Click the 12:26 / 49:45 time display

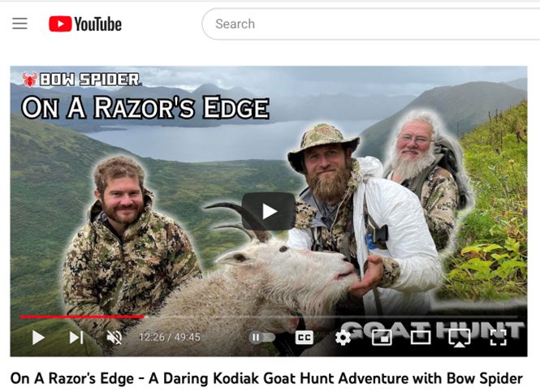tap(170, 337)
